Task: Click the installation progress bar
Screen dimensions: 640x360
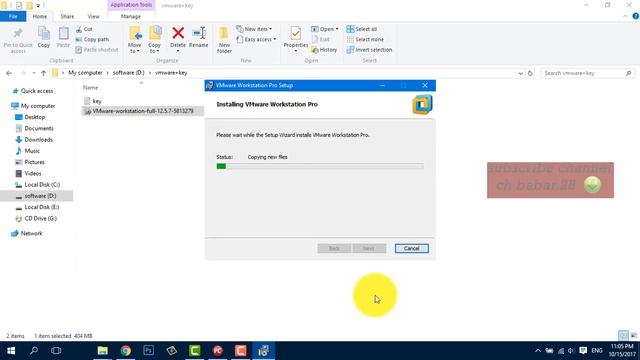Action: [320, 166]
